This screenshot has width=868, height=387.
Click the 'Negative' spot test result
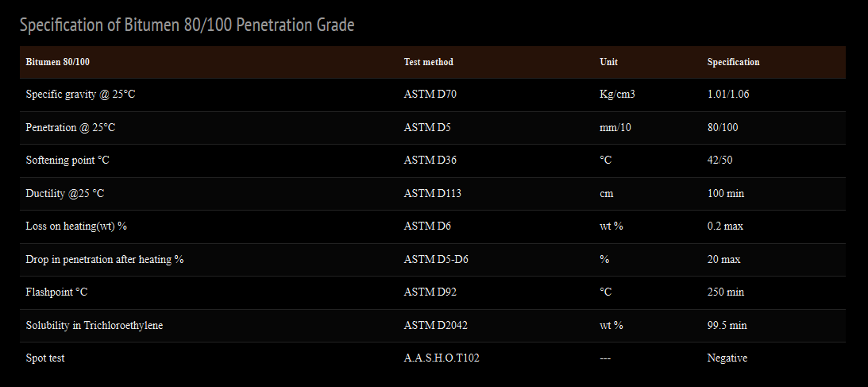tap(727, 358)
